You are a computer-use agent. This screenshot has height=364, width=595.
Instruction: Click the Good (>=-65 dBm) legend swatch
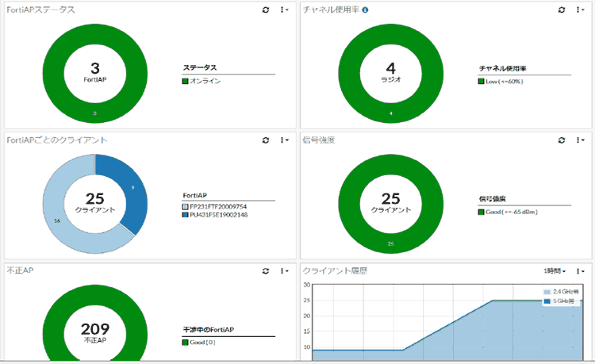click(x=482, y=212)
